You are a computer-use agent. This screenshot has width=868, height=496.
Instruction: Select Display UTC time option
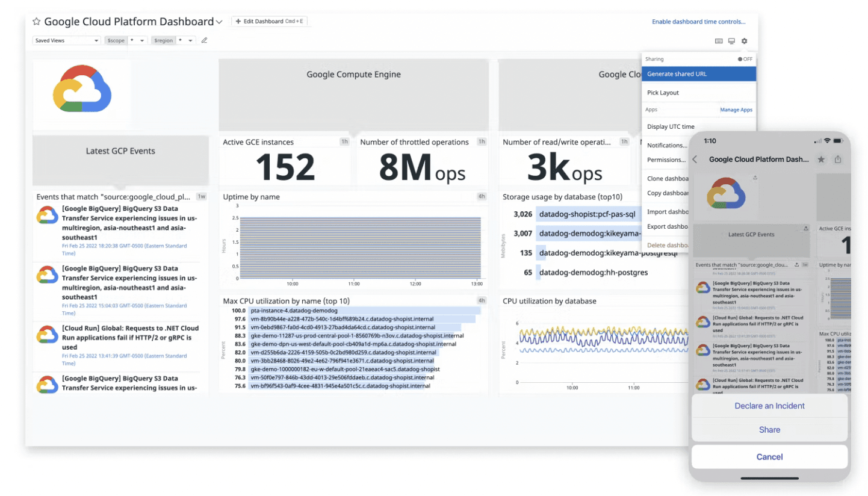(x=671, y=126)
